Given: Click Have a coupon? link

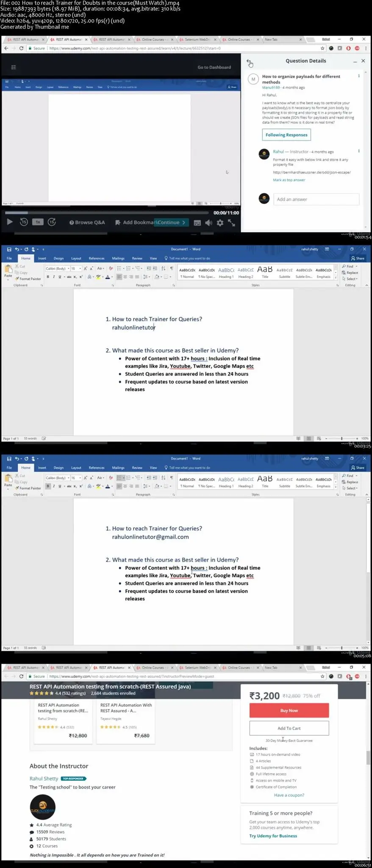Looking at the screenshot, I should click(289, 795).
